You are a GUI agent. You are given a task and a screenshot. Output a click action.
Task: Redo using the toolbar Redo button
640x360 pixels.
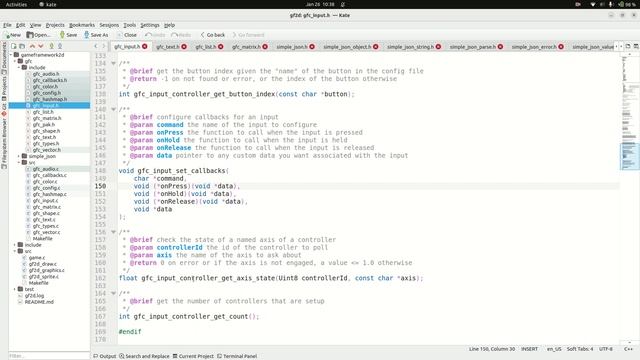coord(181,35)
